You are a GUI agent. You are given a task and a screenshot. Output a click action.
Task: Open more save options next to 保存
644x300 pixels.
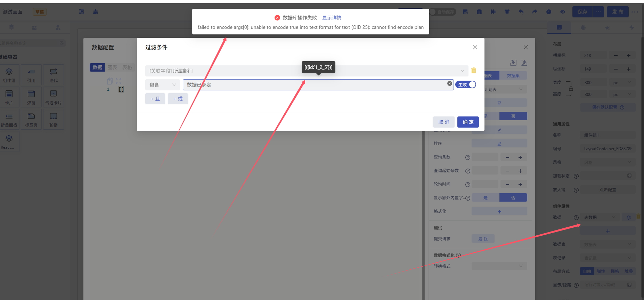[x=598, y=12]
